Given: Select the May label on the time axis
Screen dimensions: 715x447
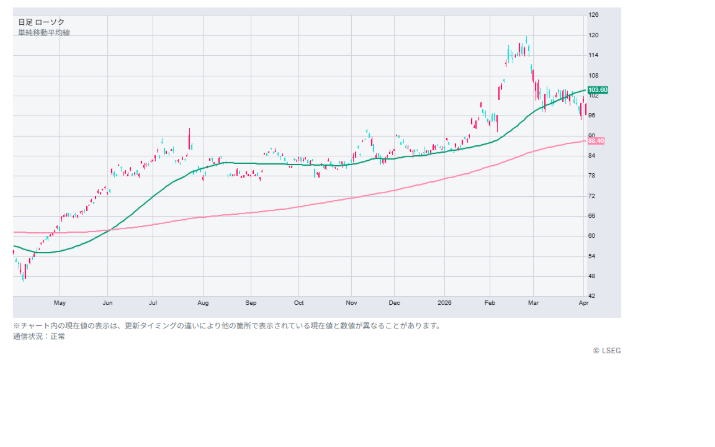Looking at the screenshot, I should tap(59, 301).
